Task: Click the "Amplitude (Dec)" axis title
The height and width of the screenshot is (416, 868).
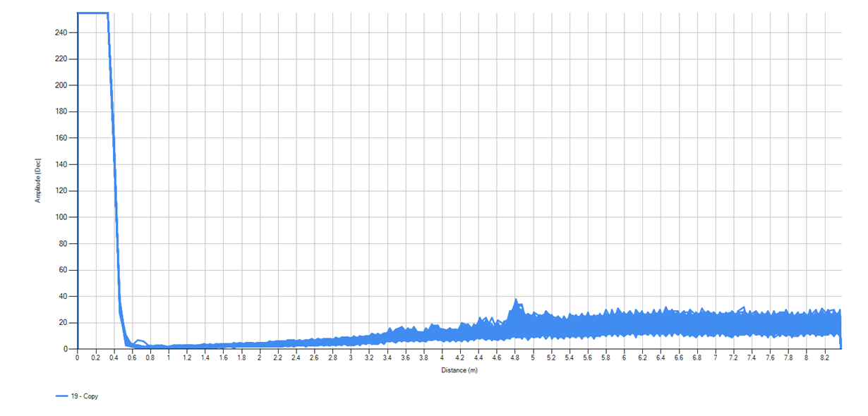Action: (x=38, y=181)
